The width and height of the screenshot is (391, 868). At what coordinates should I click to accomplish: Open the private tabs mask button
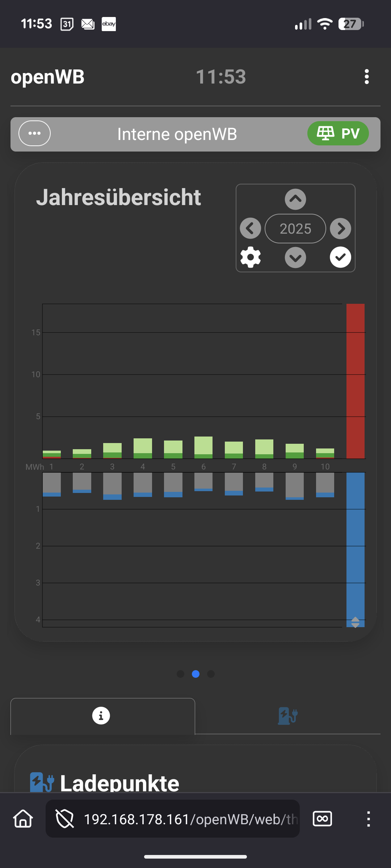point(322,819)
